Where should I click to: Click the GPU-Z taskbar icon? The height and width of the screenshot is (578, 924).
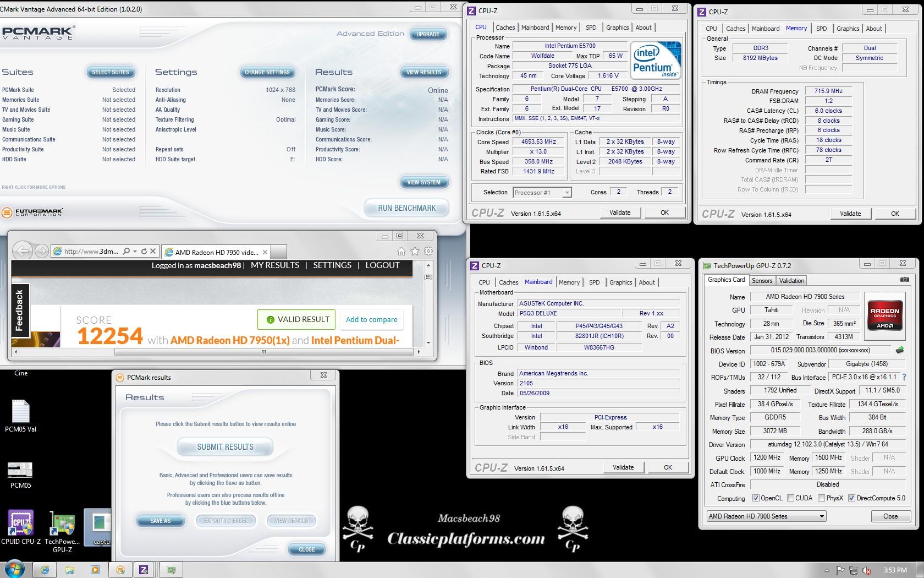pos(171,570)
